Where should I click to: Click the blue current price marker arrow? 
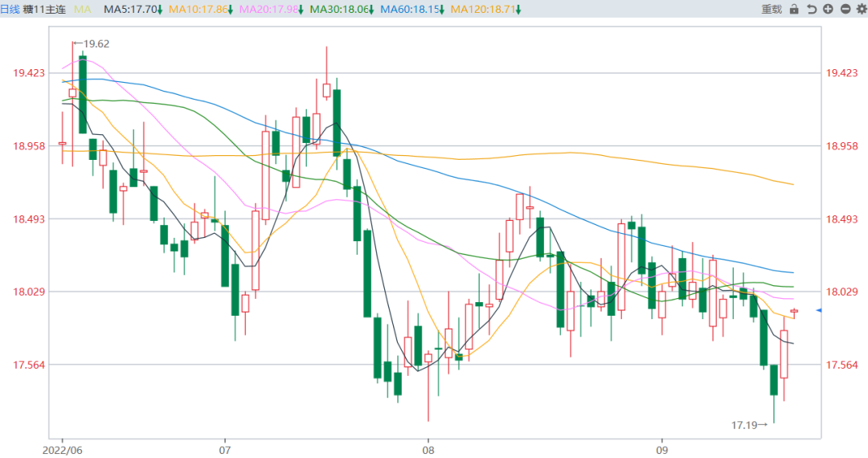tap(818, 310)
